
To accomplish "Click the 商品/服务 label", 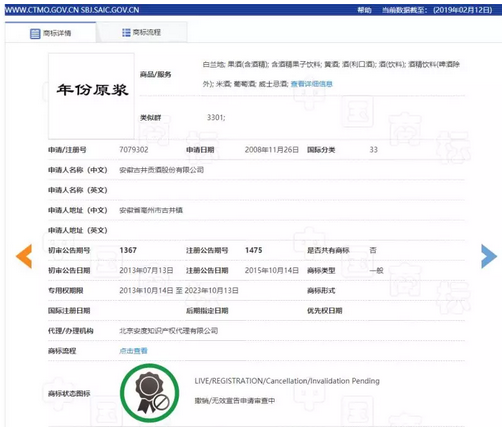I will [x=155, y=74].
